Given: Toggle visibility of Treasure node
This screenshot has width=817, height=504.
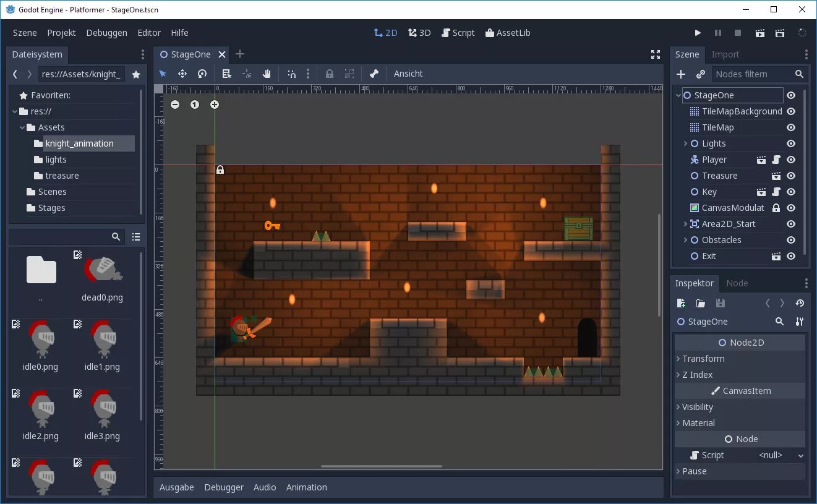Looking at the screenshot, I should 790,176.
